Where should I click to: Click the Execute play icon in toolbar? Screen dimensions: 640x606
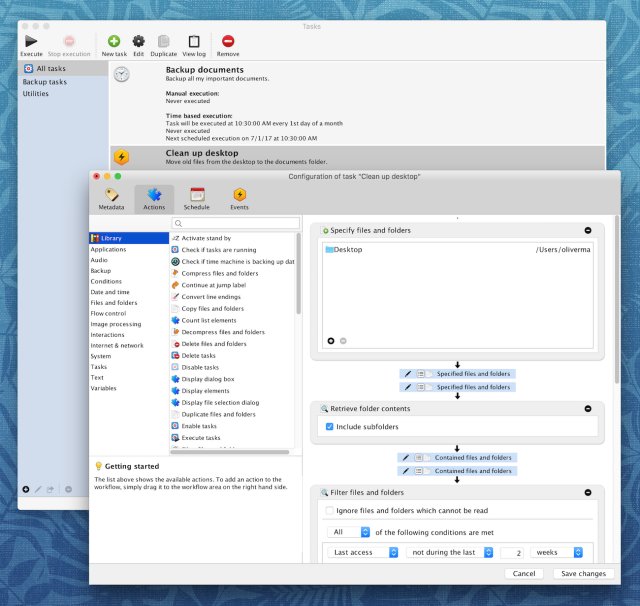click(x=31, y=41)
